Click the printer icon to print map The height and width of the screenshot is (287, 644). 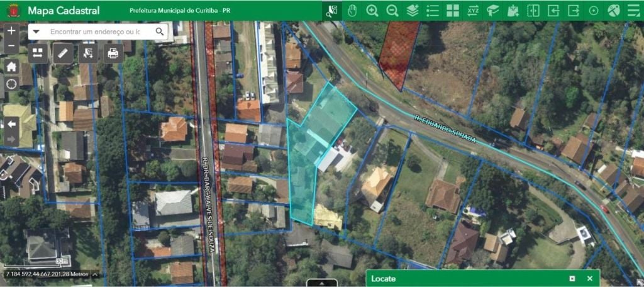tap(113, 53)
